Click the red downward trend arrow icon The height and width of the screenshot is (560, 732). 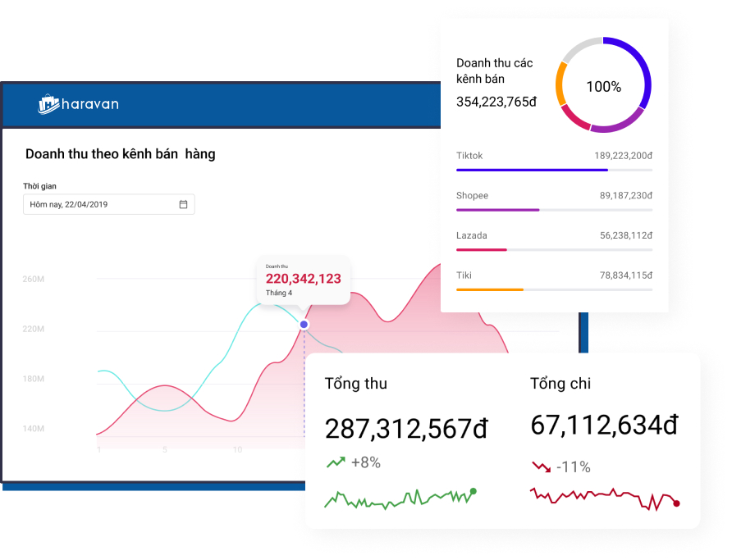pos(541,467)
